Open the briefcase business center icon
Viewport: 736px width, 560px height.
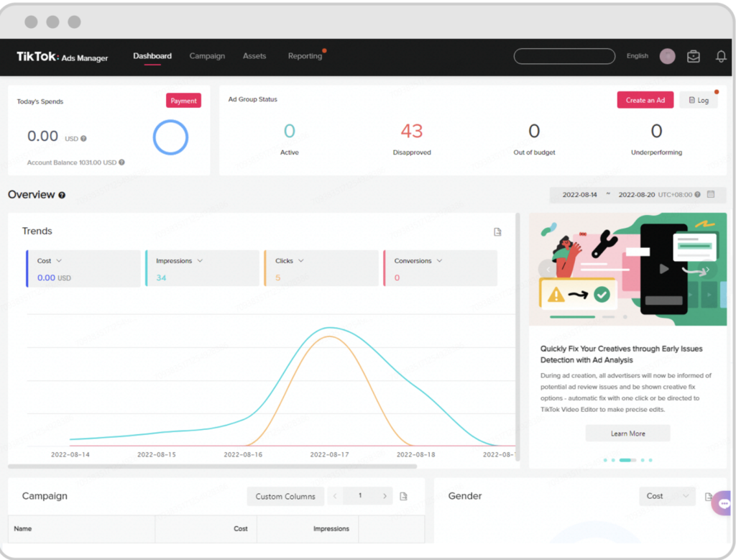point(693,57)
